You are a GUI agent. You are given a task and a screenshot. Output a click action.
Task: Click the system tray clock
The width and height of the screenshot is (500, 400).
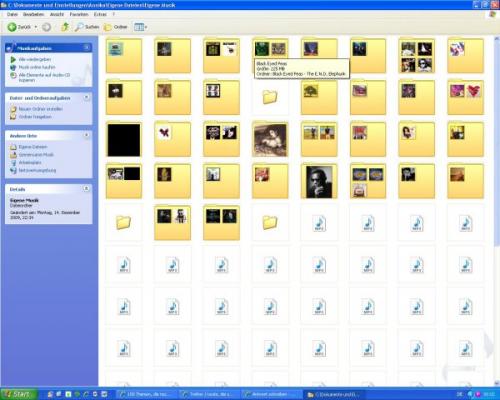(x=489, y=394)
